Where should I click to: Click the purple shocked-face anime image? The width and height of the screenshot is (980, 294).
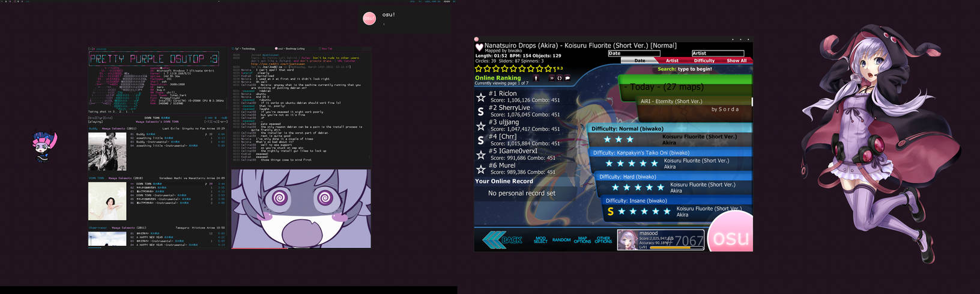(301, 209)
